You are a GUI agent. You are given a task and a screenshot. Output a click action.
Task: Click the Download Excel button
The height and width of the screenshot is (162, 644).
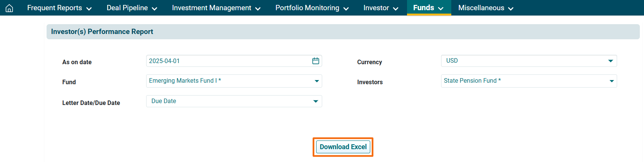click(x=343, y=147)
